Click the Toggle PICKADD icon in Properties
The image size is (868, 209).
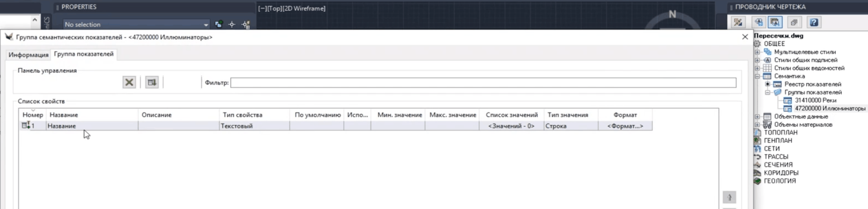(219, 25)
